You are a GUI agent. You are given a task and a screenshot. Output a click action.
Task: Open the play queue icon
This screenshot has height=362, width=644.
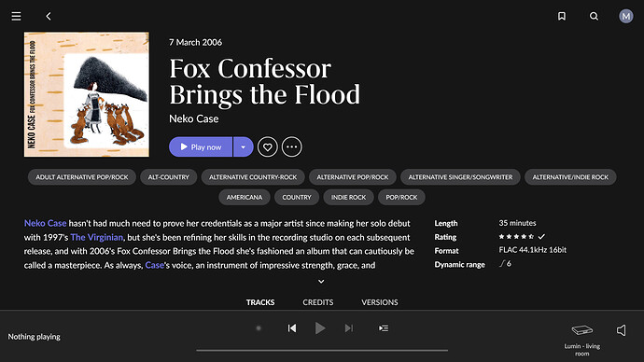click(384, 327)
